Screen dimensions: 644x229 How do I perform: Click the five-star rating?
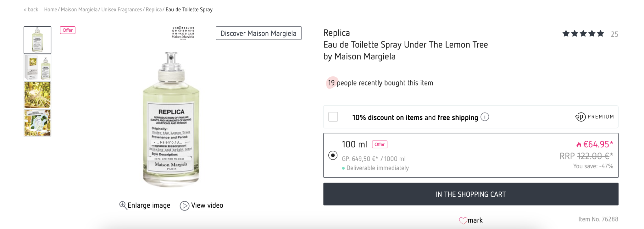[583, 34]
